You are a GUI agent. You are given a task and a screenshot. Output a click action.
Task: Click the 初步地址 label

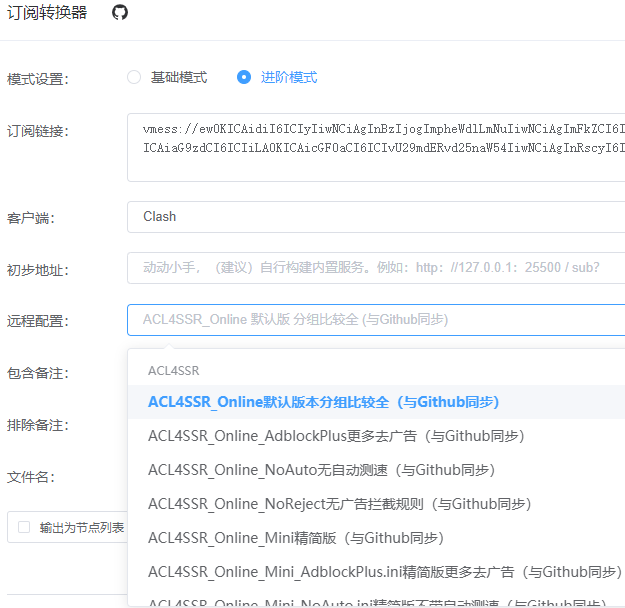pyautogui.click(x=38, y=270)
